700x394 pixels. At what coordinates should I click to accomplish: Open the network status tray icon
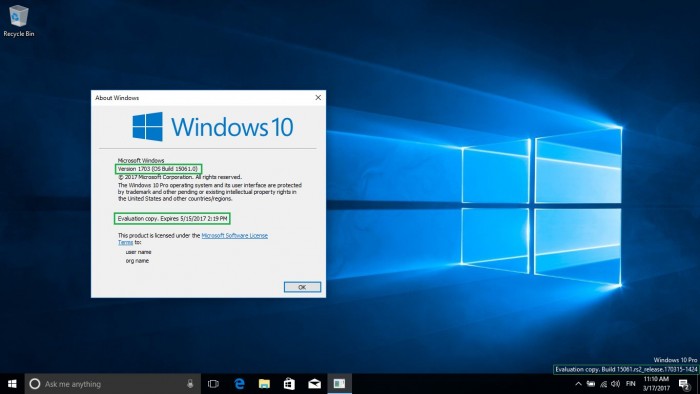click(x=604, y=384)
